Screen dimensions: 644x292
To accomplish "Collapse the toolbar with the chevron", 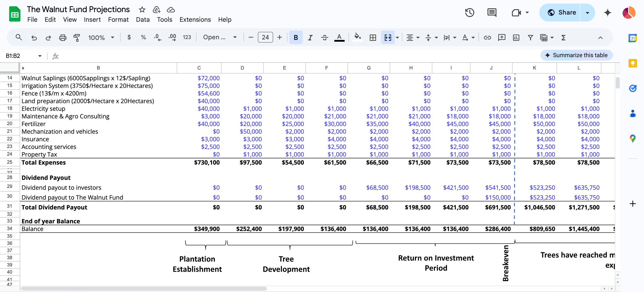I will point(601,37).
